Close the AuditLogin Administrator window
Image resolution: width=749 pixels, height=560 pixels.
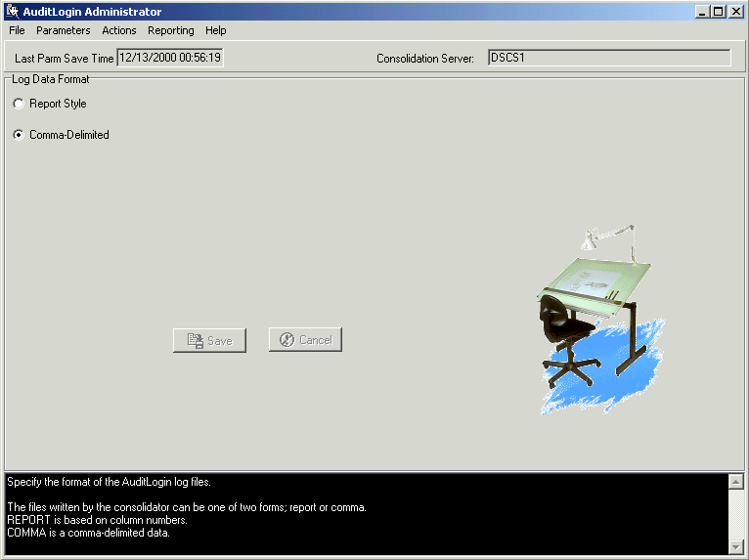click(x=736, y=12)
